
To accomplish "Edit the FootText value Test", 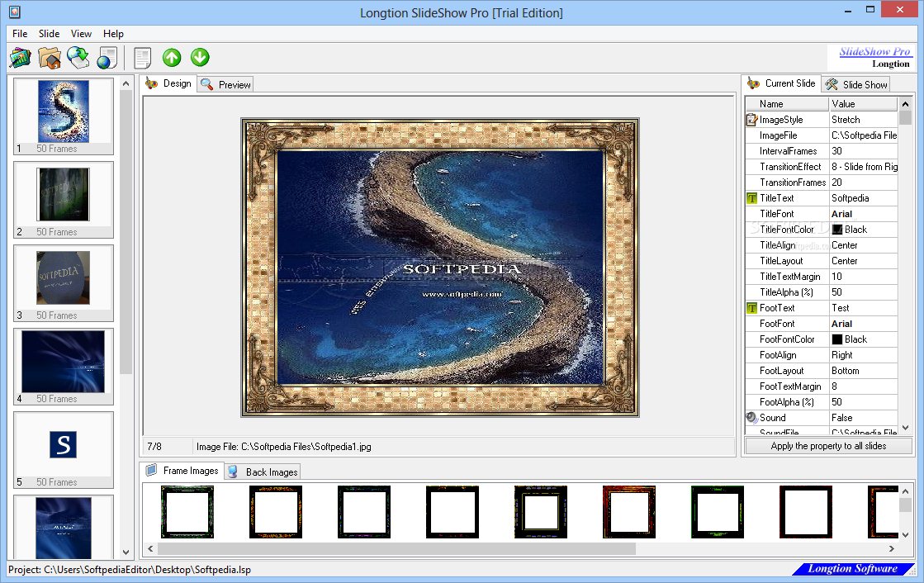I will tap(863, 308).
